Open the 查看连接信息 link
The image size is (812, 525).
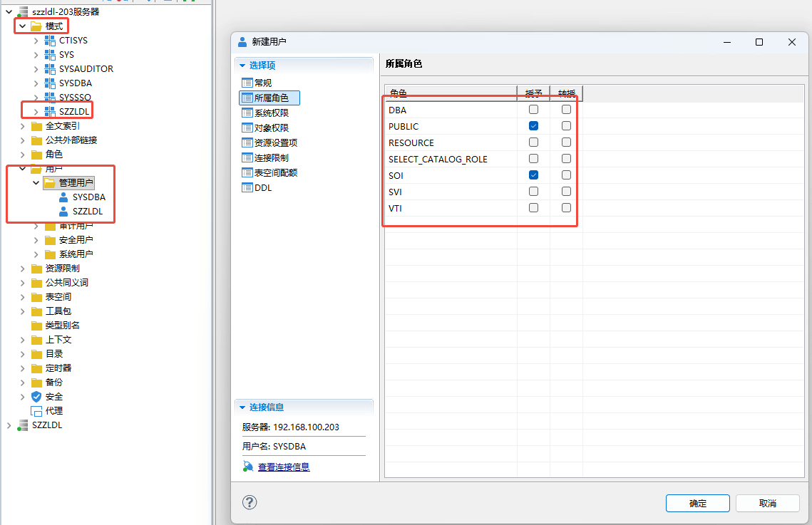283,467
